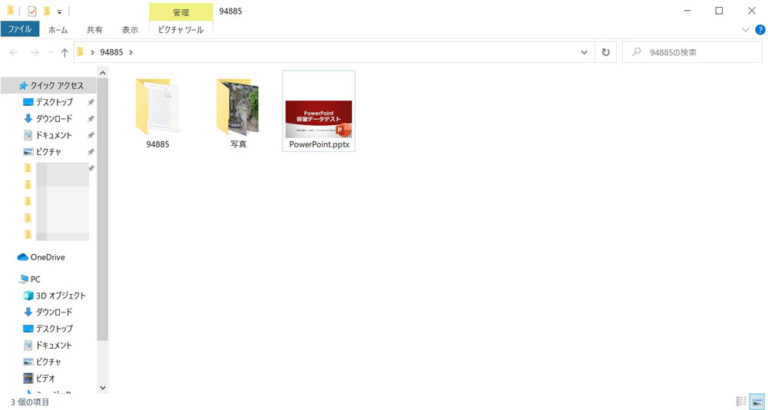Open the 写真 folder

pos(238,106)
